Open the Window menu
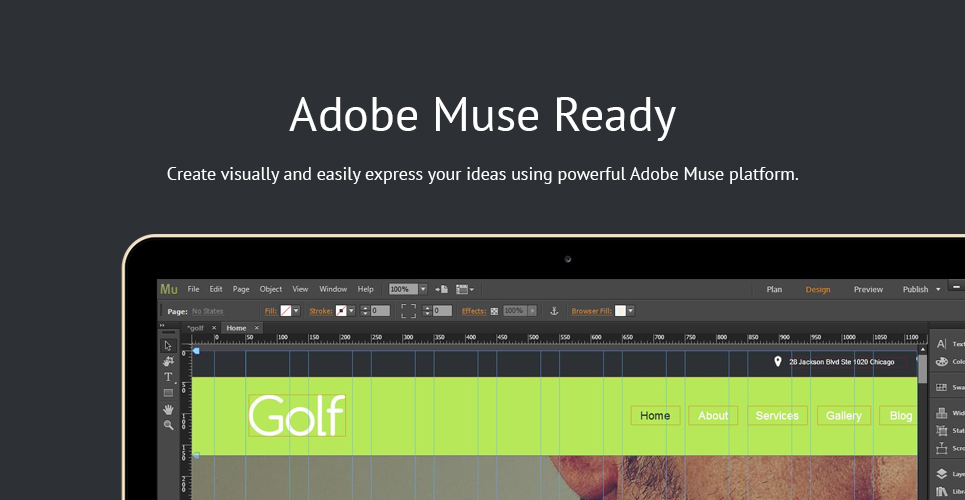 333,289
